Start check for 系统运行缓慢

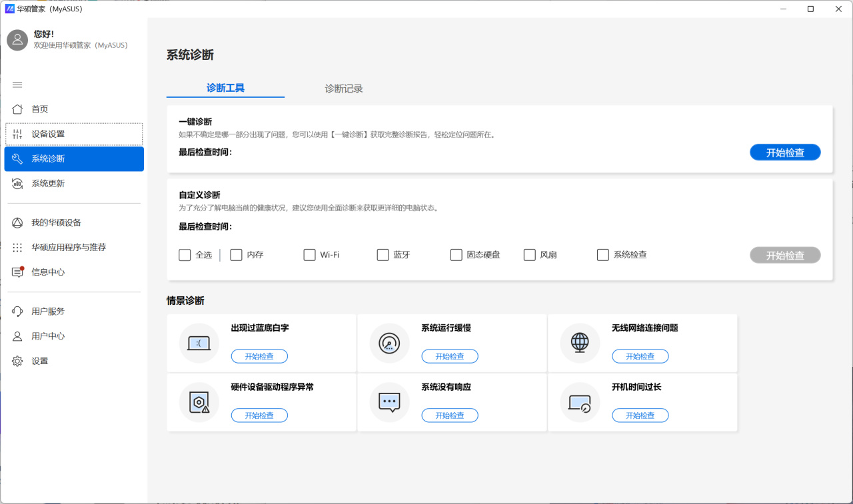450,356
